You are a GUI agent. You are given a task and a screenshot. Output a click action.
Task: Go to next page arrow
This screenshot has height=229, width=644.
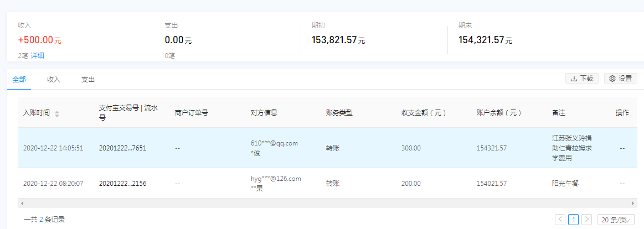coord(587,220)
